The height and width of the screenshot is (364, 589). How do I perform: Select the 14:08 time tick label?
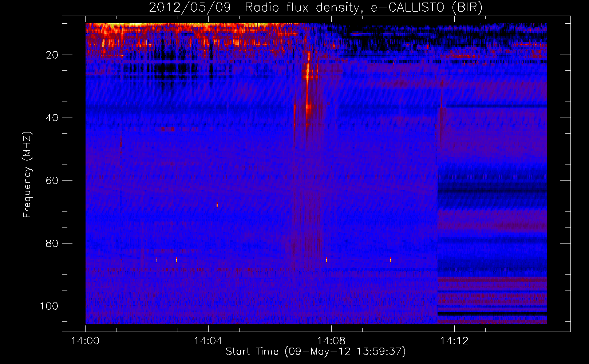tap(331, 341)
